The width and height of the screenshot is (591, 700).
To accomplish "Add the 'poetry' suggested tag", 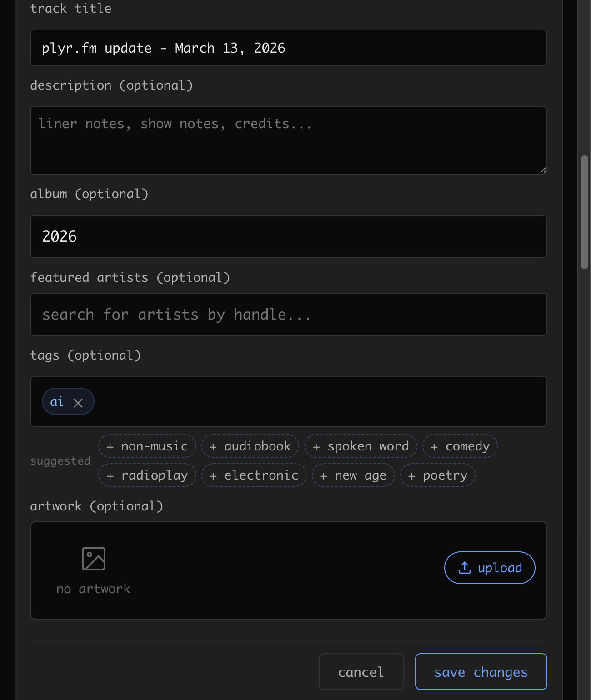I will click(437, 475).
